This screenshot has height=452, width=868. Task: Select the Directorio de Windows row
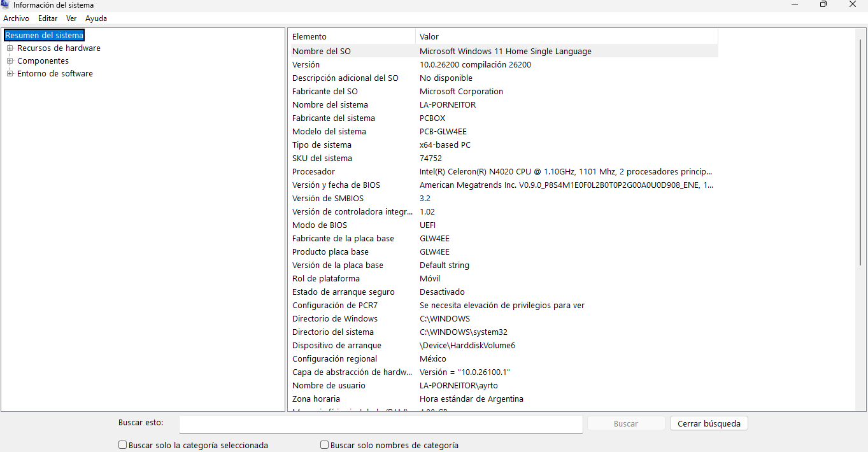coord(504,319)
